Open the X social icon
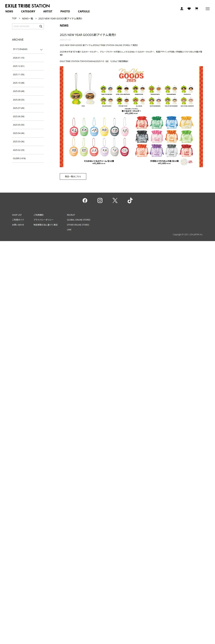 115,200
